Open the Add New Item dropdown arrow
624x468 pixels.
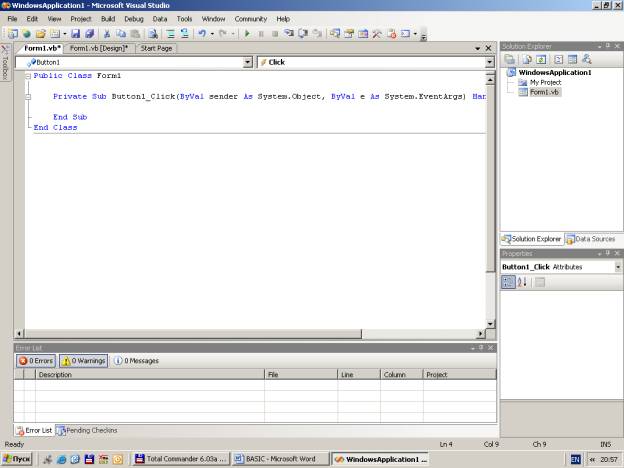pos(65,34)
